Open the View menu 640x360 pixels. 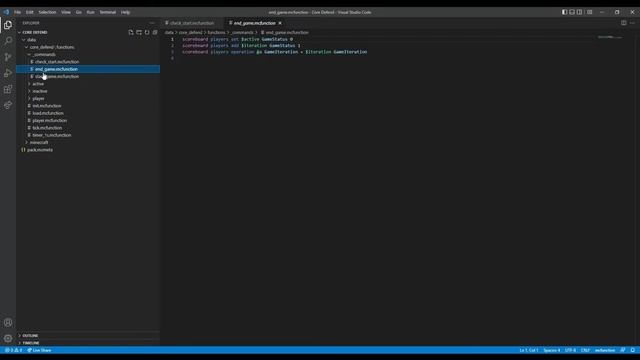point(66,12)
